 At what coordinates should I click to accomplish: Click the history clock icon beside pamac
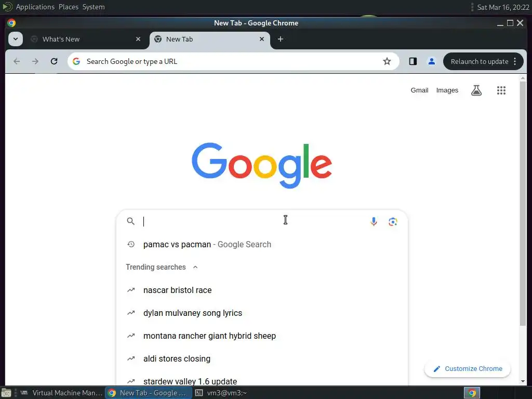pyautogui.click(x=130, y=244)
